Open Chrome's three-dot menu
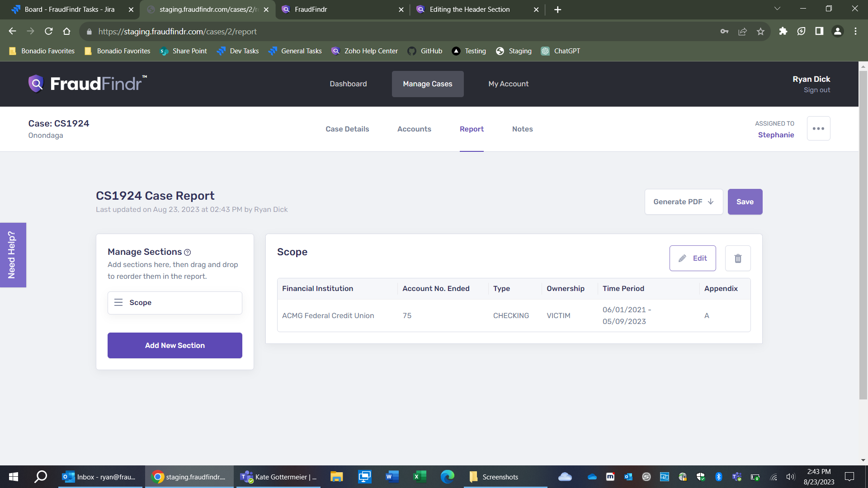 [x=855, y=32]
